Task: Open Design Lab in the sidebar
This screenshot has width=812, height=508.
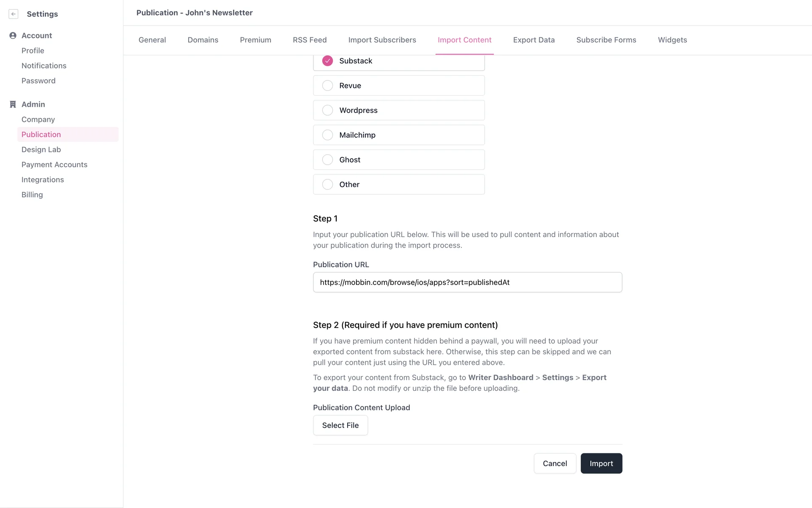Action: click(41, 150)
